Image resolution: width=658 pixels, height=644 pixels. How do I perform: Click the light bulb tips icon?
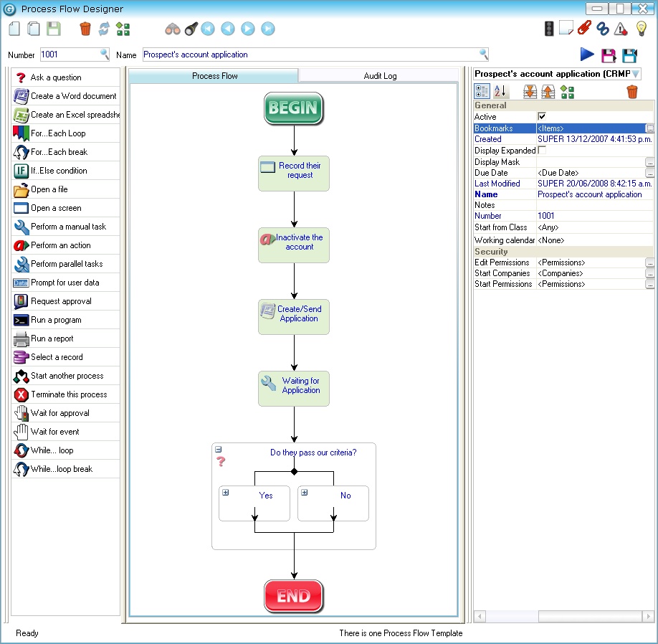pyautogui.click(x=640, y=29)
